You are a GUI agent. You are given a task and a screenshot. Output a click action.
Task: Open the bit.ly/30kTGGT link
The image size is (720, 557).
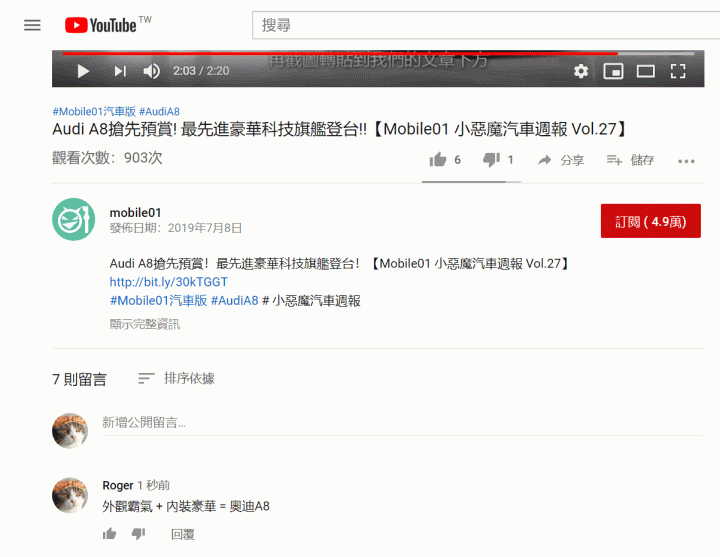tap(169, 281)
